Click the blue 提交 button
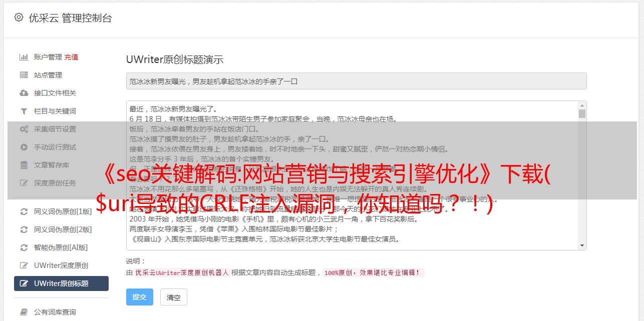This screenshot has width=644, height=321. click(139, 297)
